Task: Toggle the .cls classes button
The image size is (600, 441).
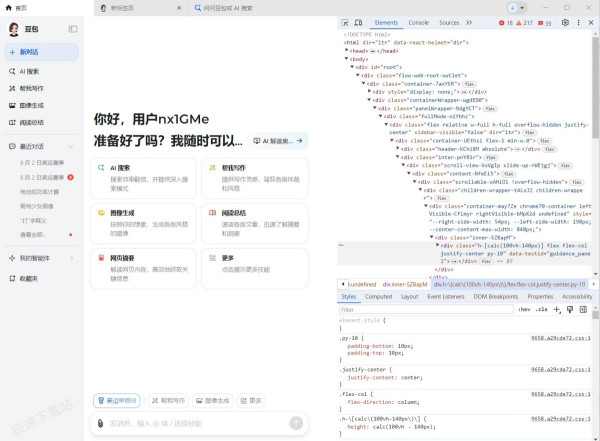Action: 541,309
